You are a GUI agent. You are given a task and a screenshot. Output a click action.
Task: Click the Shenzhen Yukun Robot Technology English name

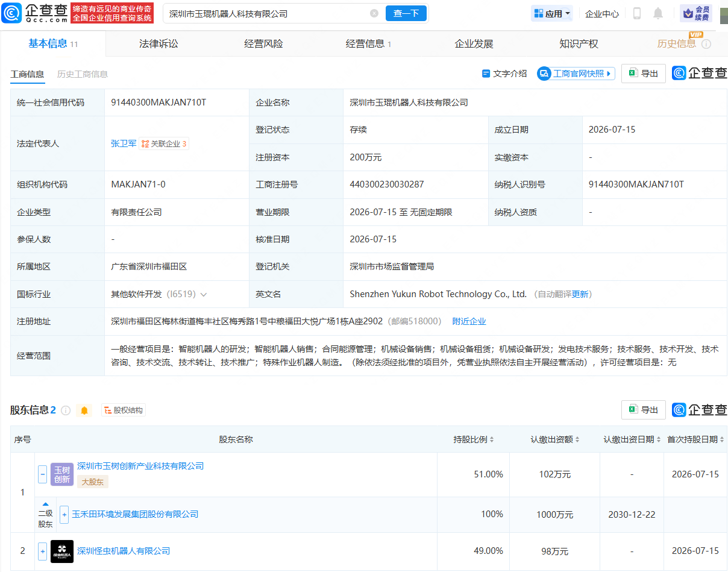tap(438, 295)
